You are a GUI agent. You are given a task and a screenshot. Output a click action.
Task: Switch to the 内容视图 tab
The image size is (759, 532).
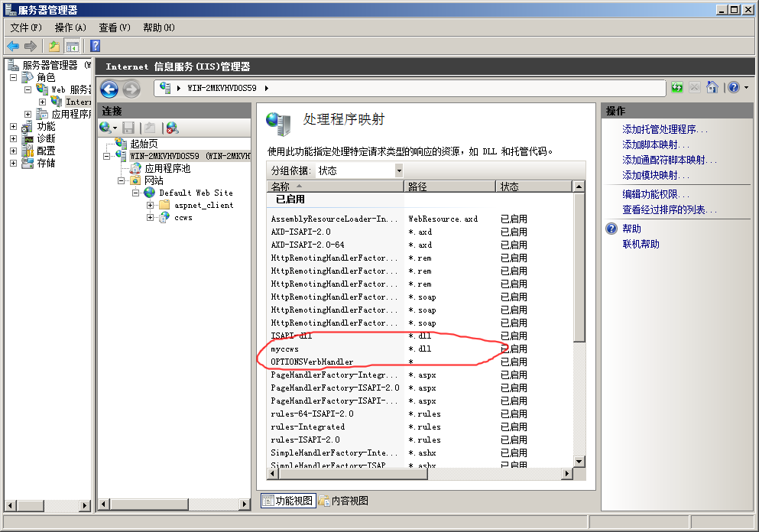[343, 501]
